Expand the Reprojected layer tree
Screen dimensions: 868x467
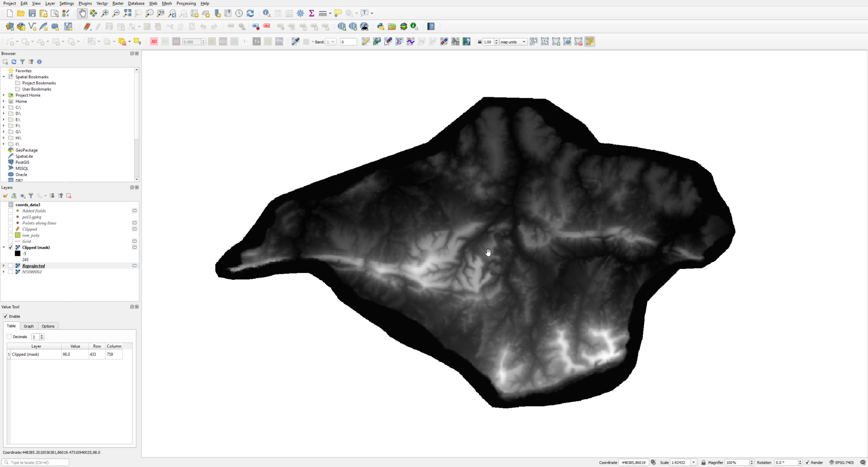(x=4, y=266)
